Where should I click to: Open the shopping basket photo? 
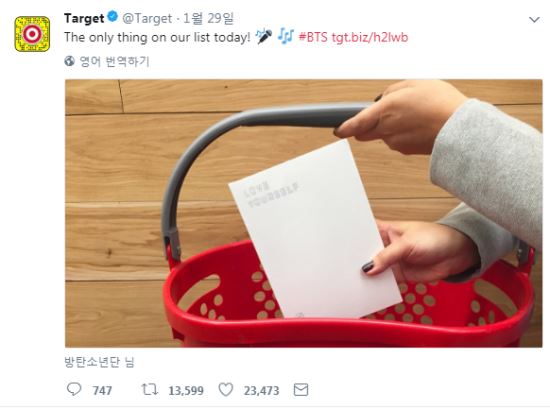pos(303,213)
